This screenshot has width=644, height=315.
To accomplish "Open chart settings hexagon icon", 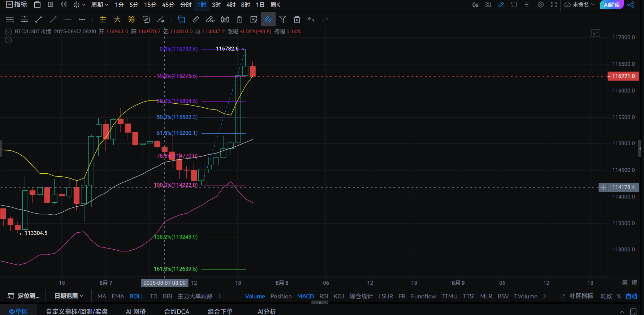I will point(541,5).
